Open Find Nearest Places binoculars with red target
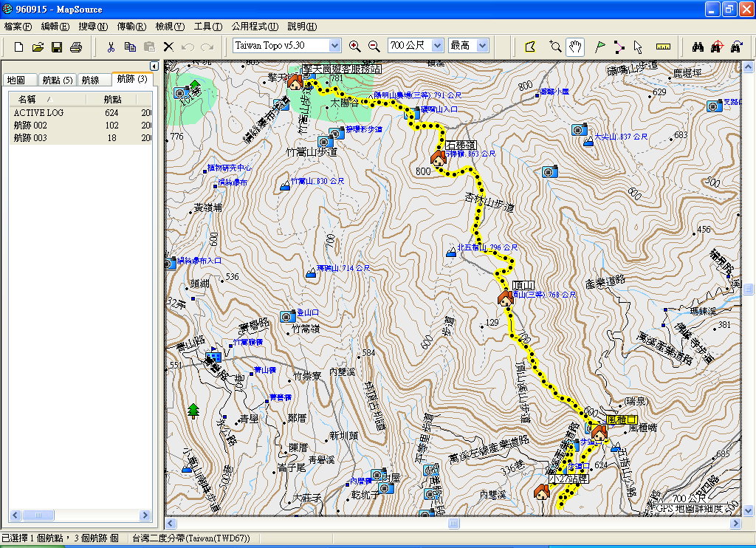This screenshot has width=756, height=548. [717, 47]
